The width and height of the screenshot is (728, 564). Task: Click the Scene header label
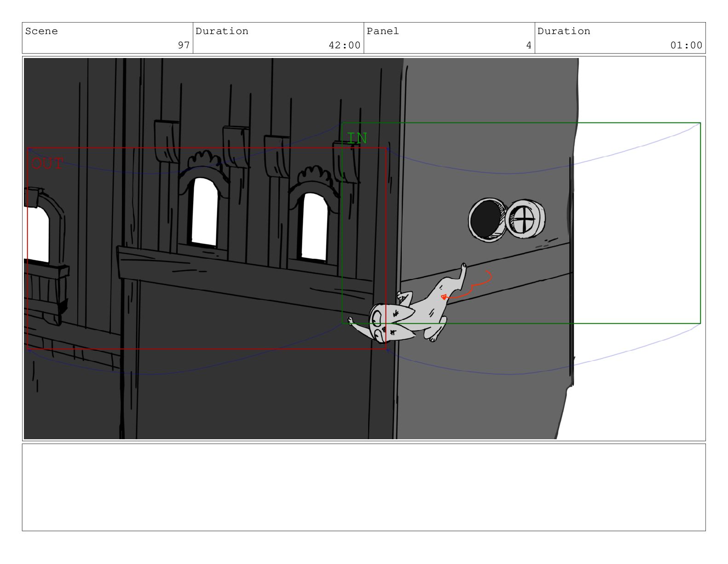41,31
